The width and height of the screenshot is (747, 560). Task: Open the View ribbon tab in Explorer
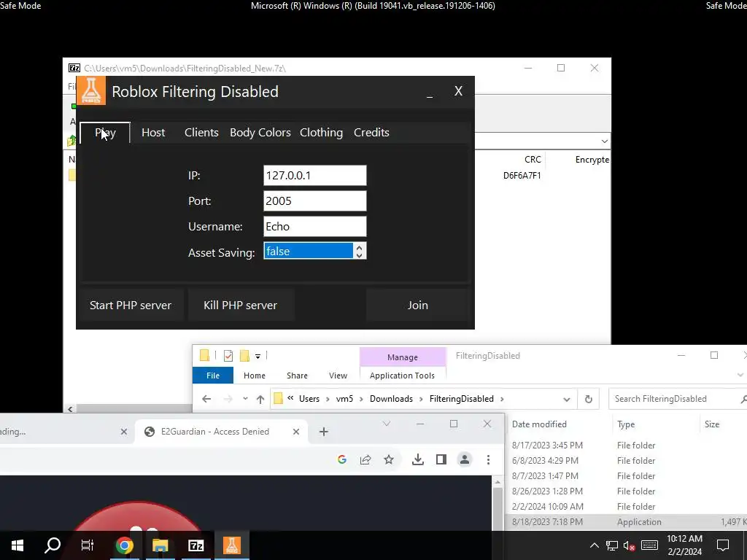tap(338, 376)
